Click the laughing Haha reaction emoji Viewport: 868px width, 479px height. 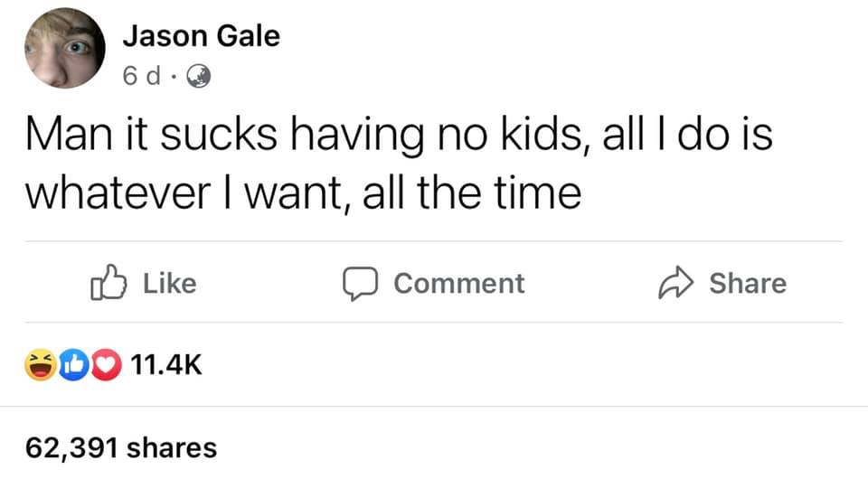pyautogui.click(x=39, y=364)
